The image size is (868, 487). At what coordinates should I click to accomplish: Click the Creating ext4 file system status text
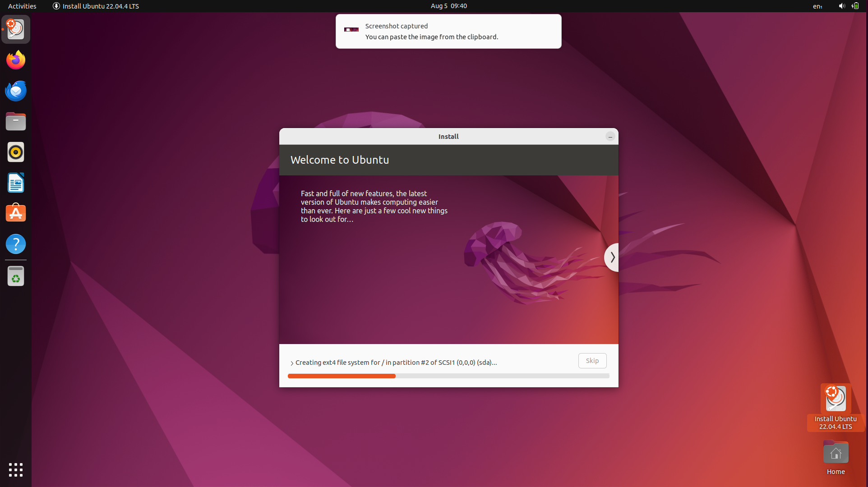pyautogui.click(x=396, y=363)
